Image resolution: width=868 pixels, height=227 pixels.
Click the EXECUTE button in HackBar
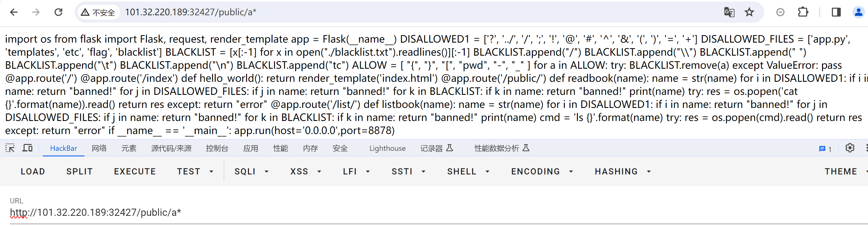pos(135,171)
